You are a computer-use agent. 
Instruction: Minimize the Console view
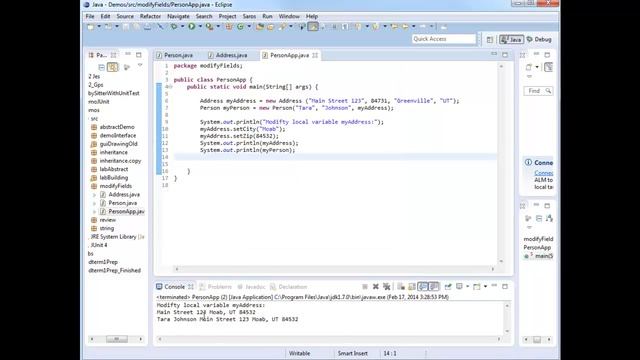pyautogui.click(x=494, y=286)
